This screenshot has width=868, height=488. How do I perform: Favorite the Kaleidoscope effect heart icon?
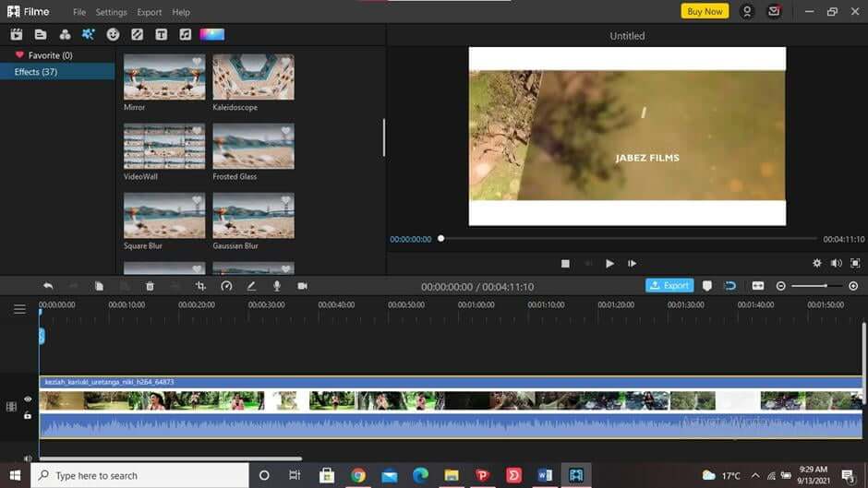(285, 62)
